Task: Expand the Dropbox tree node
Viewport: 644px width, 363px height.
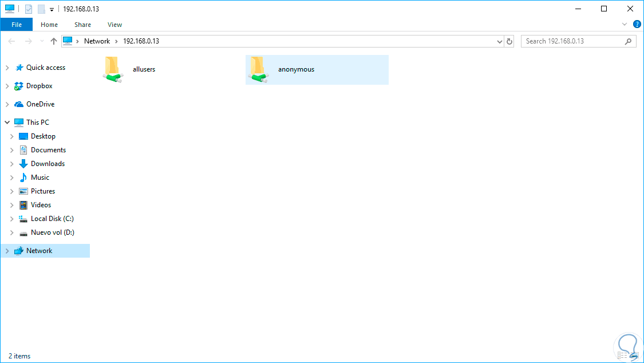Action: [7, 86]
